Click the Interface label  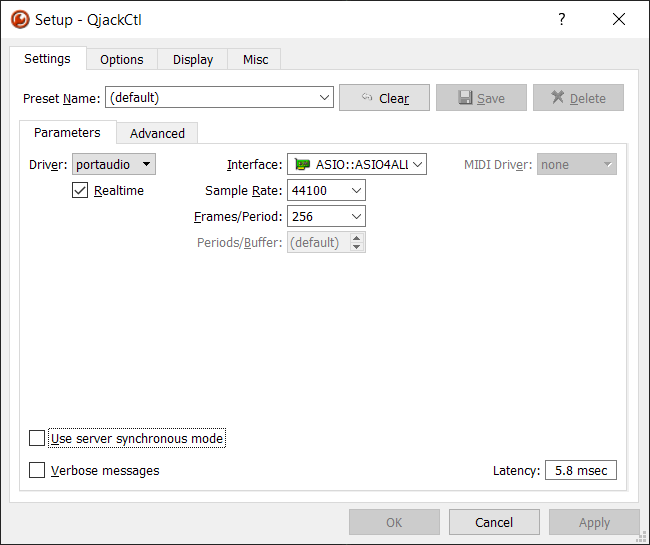click(255, 165)
